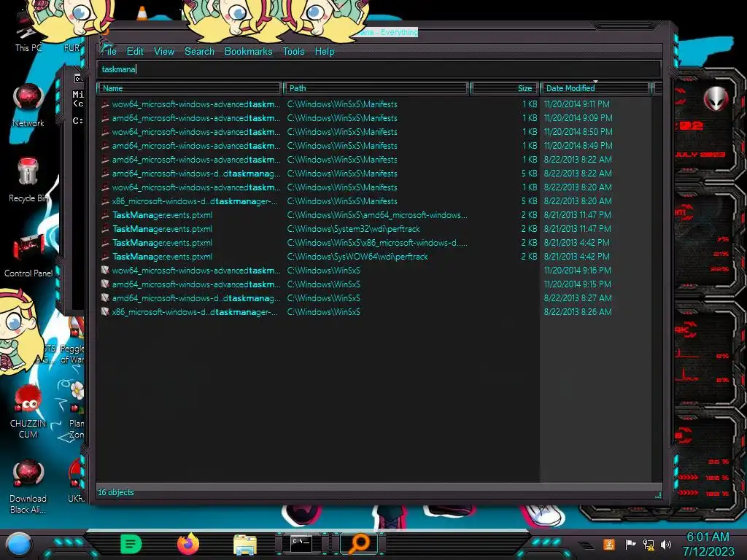Switch to Command Prompt taskbar button
This screenshot has width=747, height=560.
[x=301, y=544]
